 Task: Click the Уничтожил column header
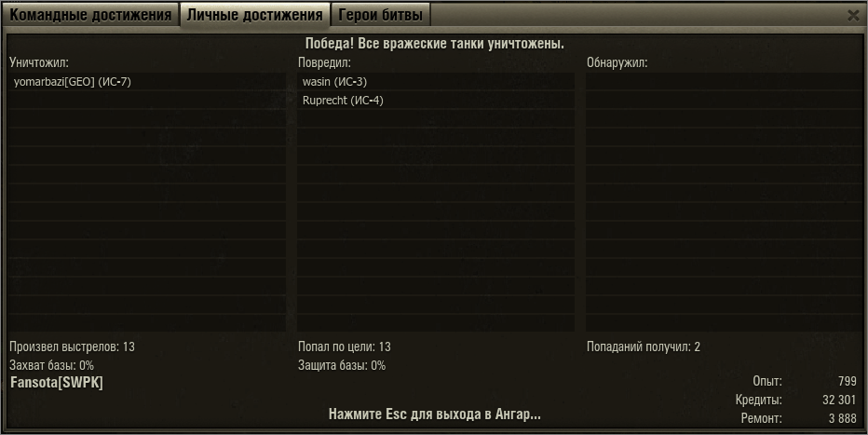click(39, 62)
